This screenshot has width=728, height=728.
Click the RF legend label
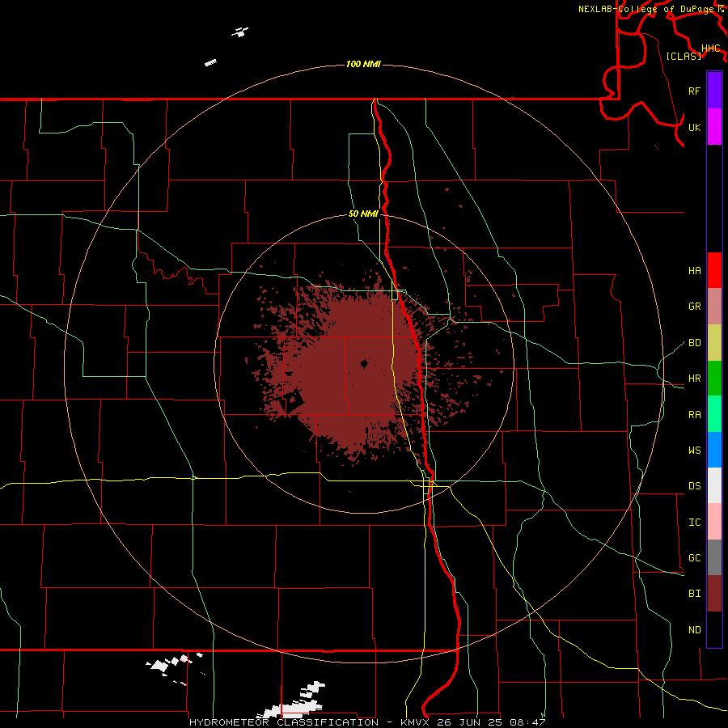[x=694, y=91]
